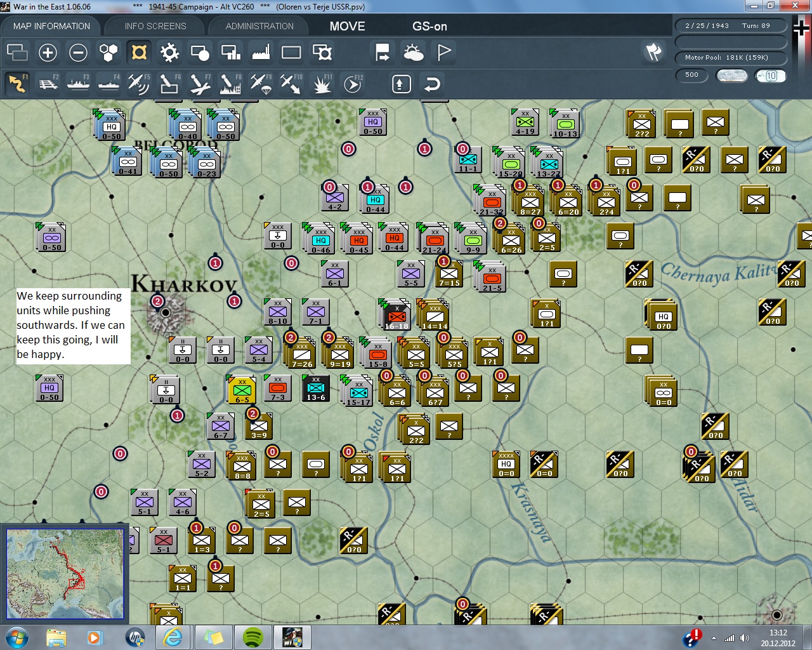Select the F3 naval transport mode

point(78,84)
